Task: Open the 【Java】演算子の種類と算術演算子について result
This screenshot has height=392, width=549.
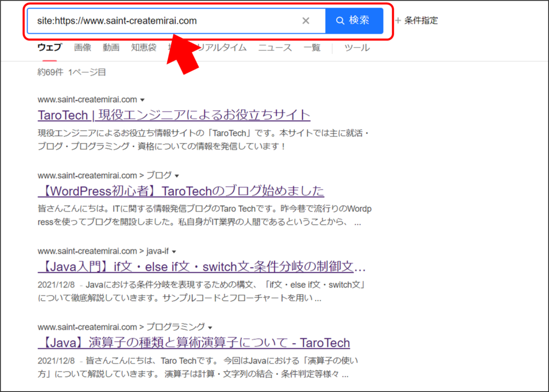Action: (194, 343)
